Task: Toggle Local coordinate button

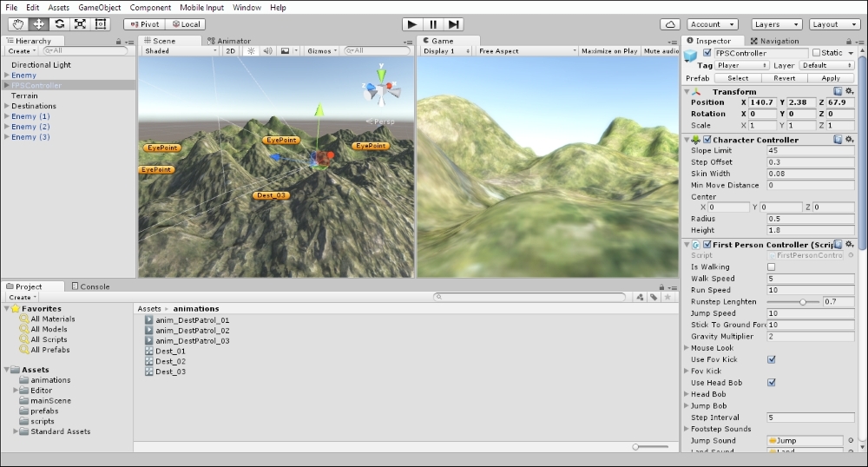Action: [x=186, y=24]
